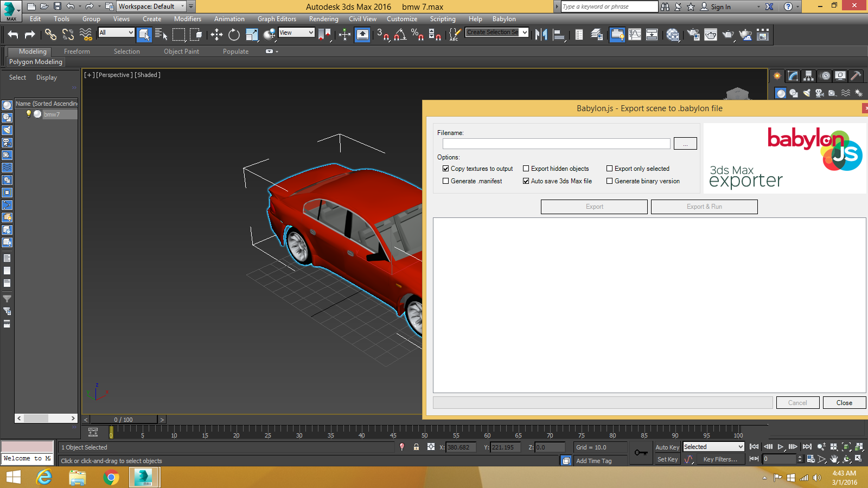Select the Lights category in Create panel
Screen dimensions: 868x488
coord(807,93)
